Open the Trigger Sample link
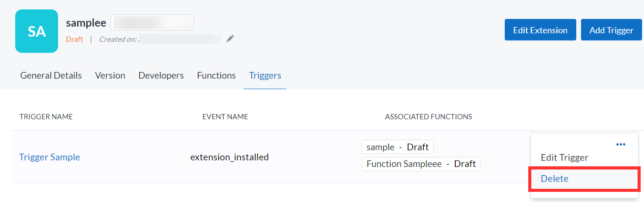644x202 pixels. [50, 157]
